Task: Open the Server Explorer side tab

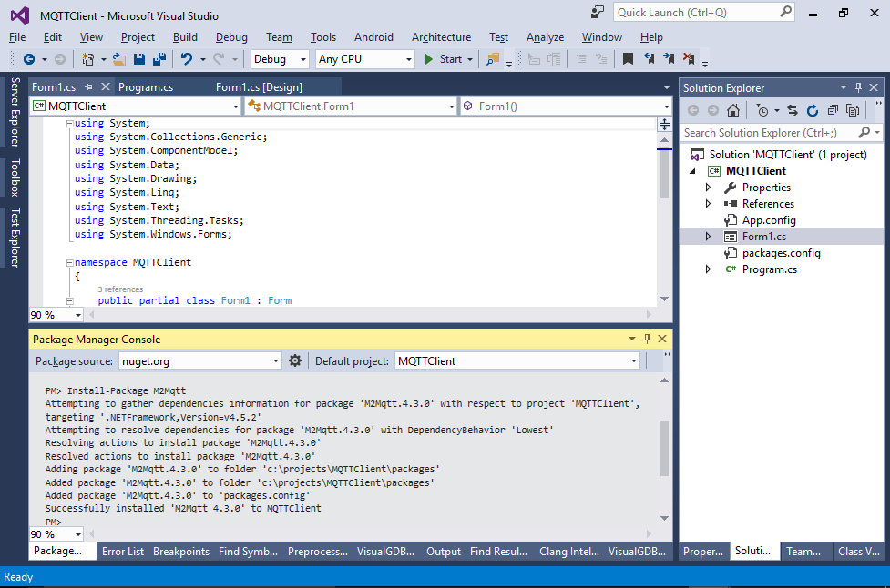Action: pyautogui.click(x=15, y=112)
